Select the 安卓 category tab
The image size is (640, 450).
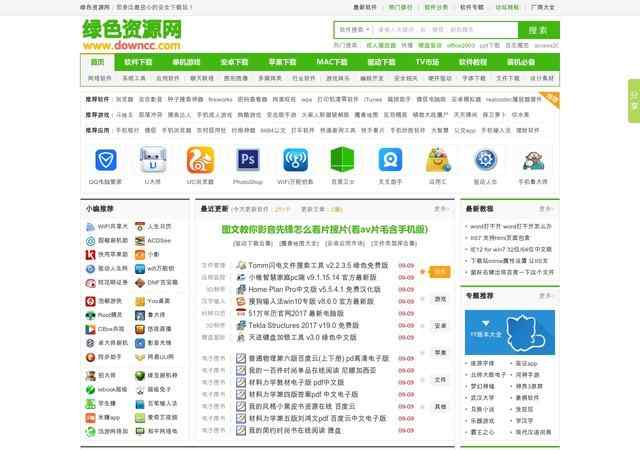pos(440,326)
